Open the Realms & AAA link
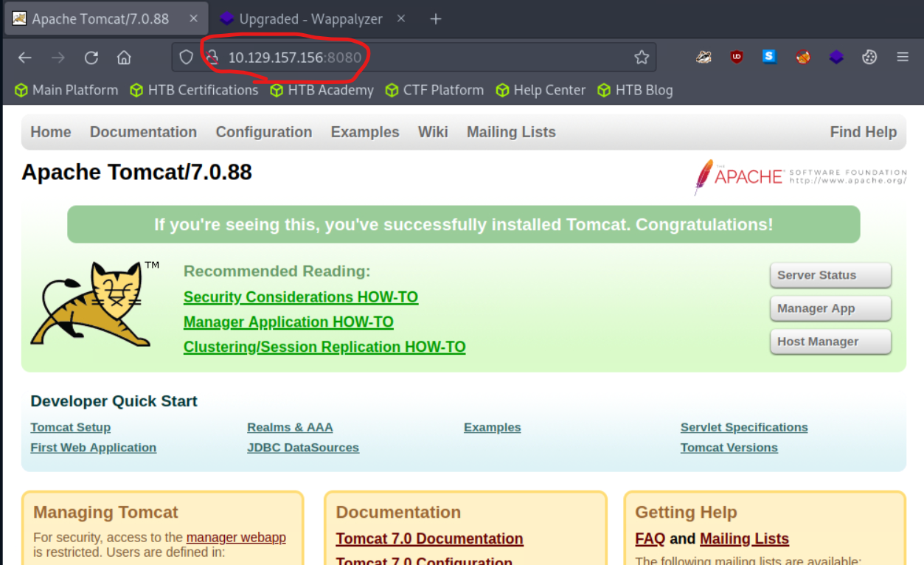924x565 pixels. (x=290, y=427)
